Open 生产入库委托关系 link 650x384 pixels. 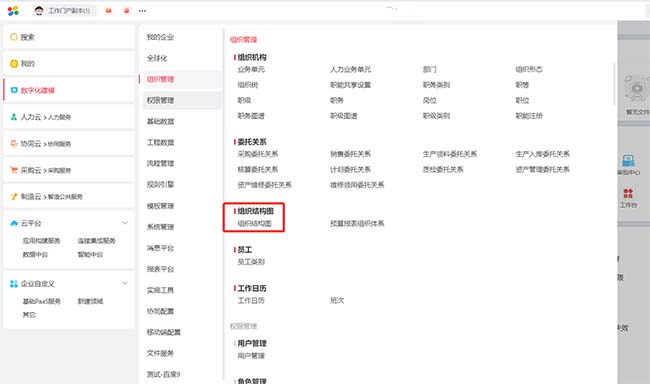point(542,154)
